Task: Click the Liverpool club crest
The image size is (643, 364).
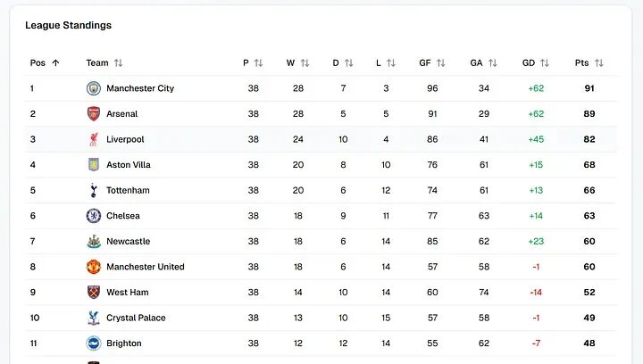Action: [94, 139]
